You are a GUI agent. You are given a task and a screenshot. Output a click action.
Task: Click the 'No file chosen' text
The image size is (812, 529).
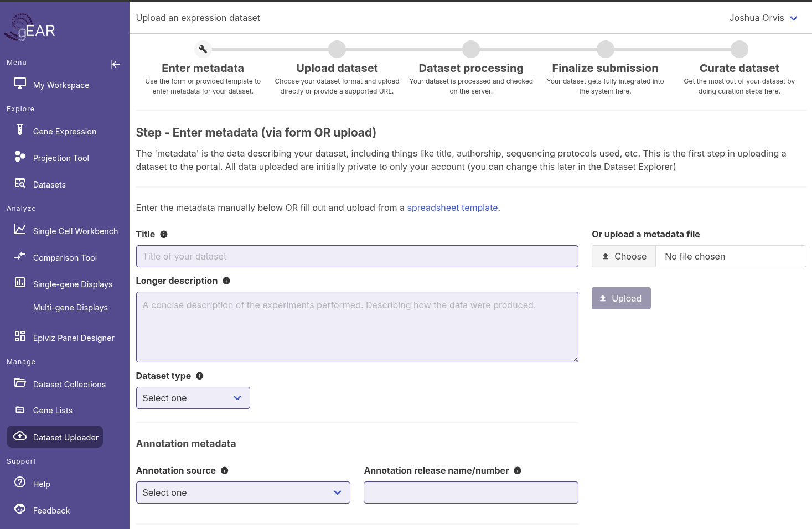coord(695,256)
